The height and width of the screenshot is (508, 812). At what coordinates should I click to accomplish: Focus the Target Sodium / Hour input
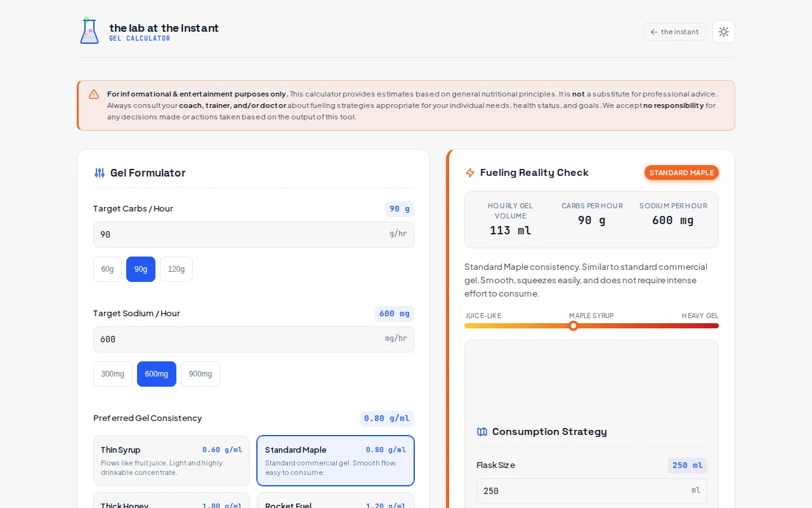pos(254,339)
